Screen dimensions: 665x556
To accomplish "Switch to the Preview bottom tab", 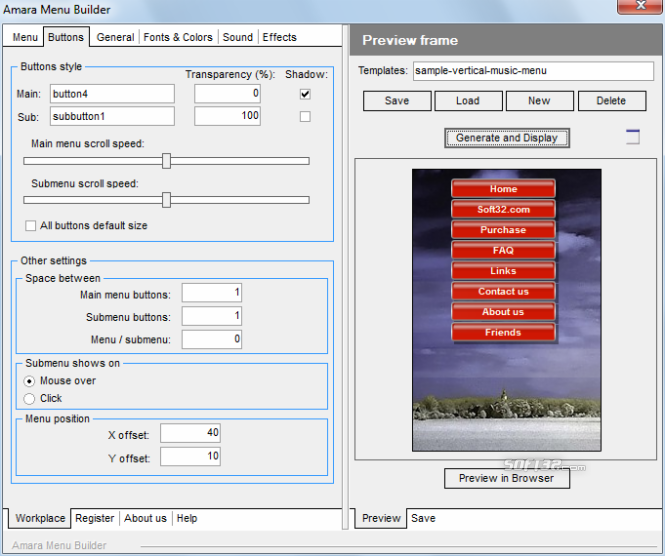I will pos(381,518).
